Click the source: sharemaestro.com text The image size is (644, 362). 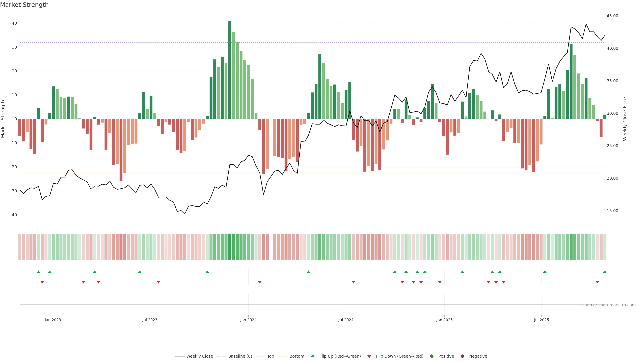tap(609, 305)
